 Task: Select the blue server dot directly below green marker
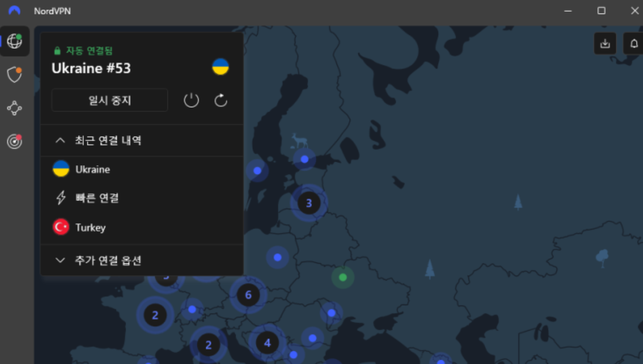pos(331,313)
